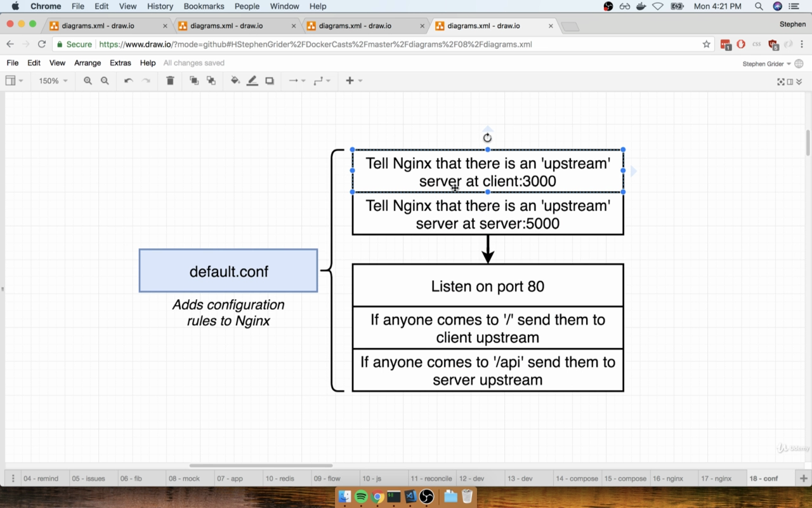Click the rotate handle above selected box

tap(487, 138)
